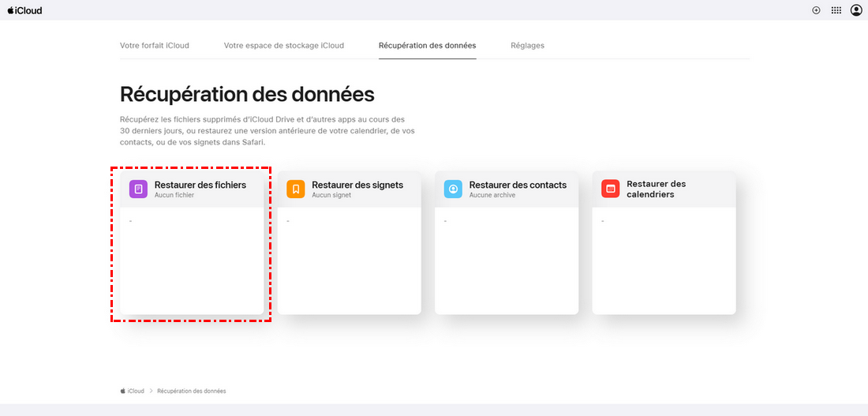Select the Récupération des données tab

point(428,46)
